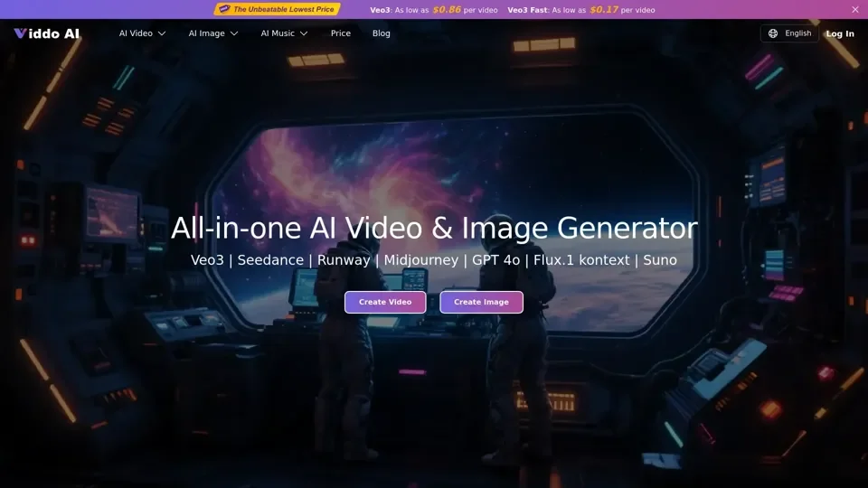This screenshot has height=488, width=868.
Task: Click the Create Video button
Action: [385, 302]
